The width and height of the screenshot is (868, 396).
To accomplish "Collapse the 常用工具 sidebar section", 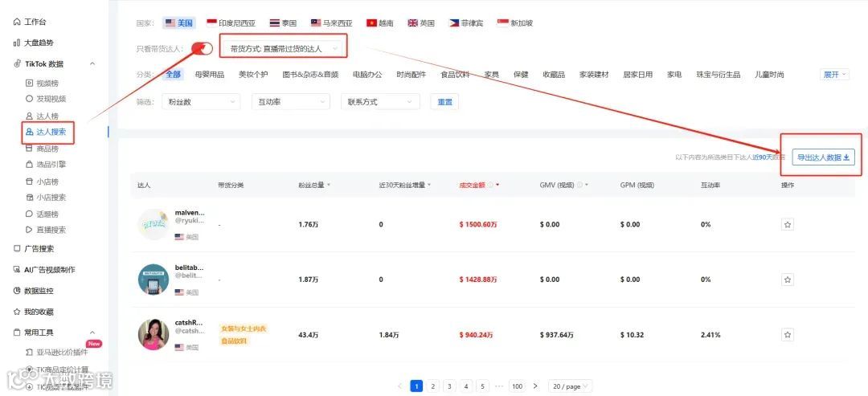I will click(x=92, y=333).
